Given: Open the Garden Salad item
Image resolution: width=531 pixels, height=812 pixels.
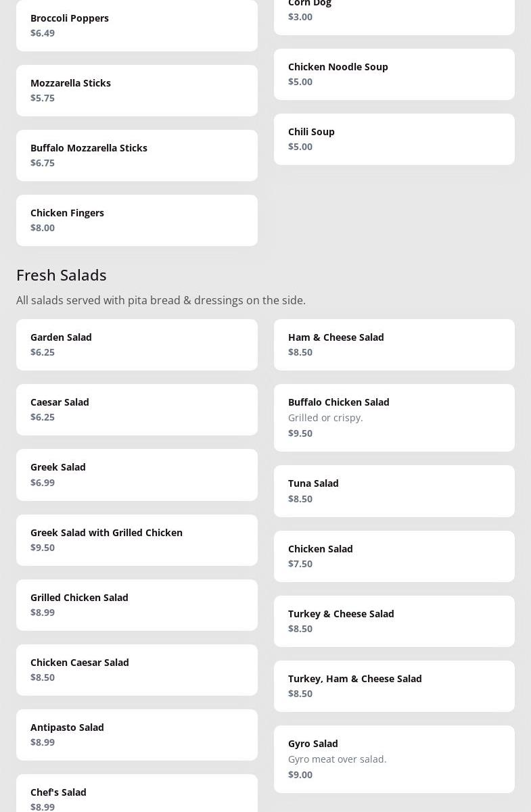Looking at the screenshot, I should click(x=137, y=344).
